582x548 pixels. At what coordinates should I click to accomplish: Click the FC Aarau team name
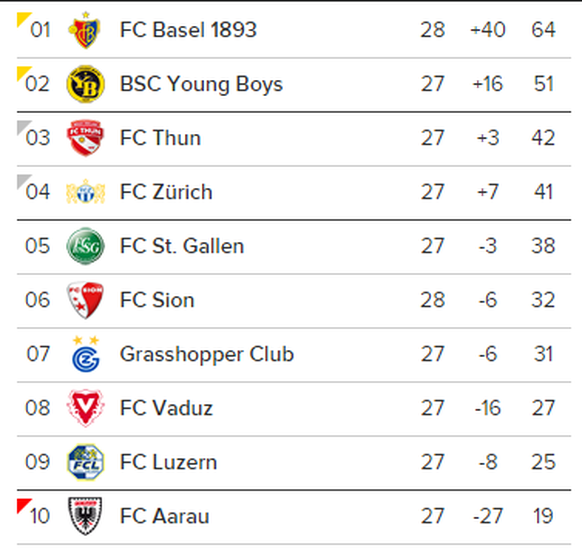pos(164,516)
